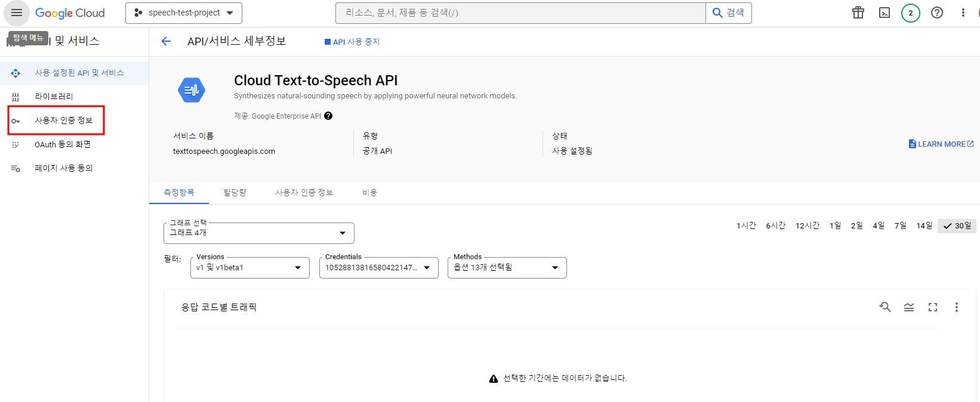Click the API 사용 중지 button
Viewport: 980px width, 402px height.
(x=352, y=42)
